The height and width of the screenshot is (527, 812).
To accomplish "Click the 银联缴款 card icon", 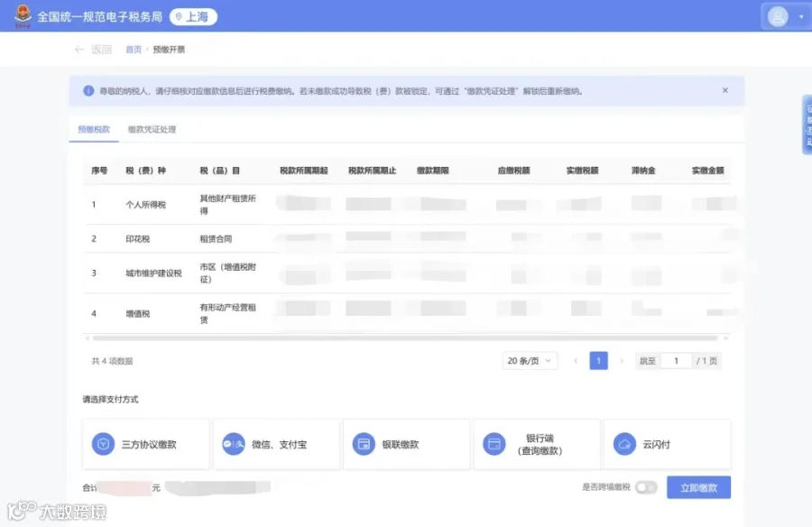I will click(364, 444).
